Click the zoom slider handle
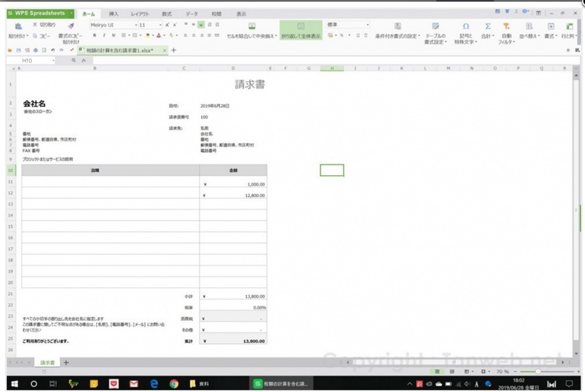 (538, 372)
